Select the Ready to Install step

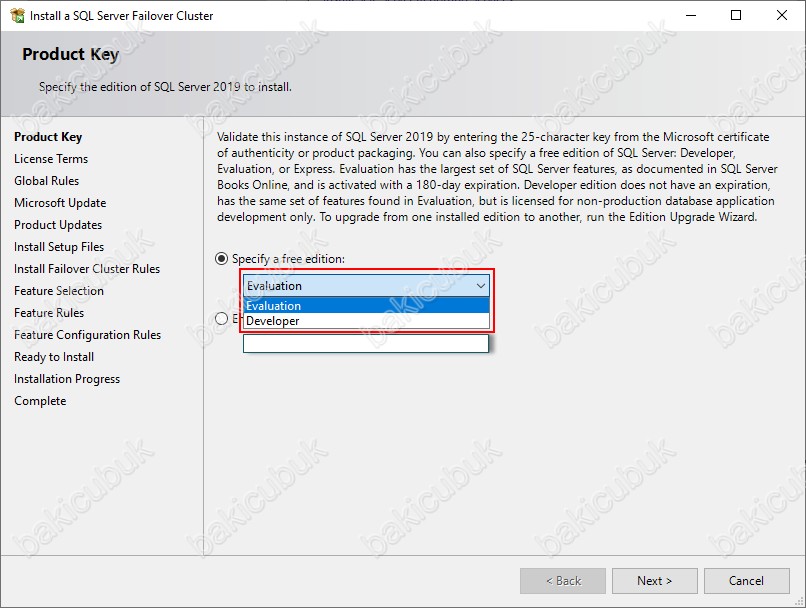54,357
